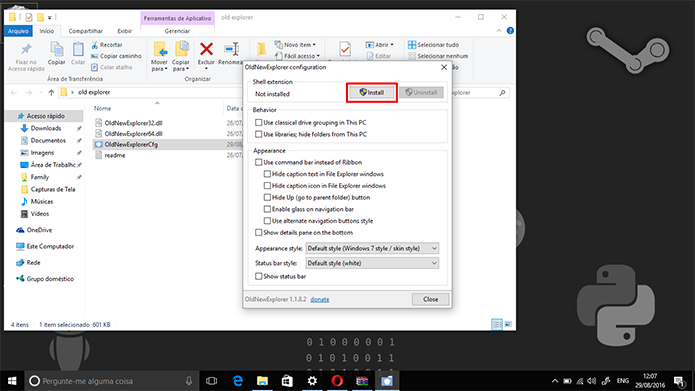Open the Exibir ribbon tab
Screen dimensions: 695x391
point(125,31)
